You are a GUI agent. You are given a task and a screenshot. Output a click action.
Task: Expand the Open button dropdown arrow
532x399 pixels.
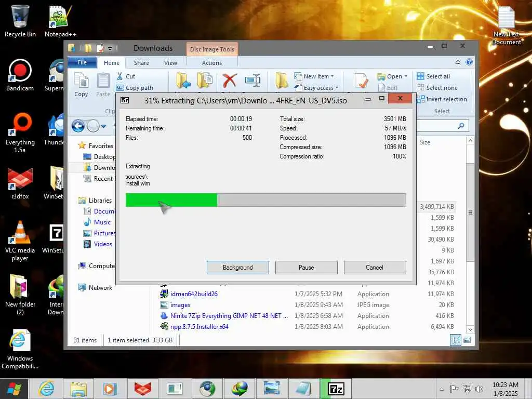coord(406,76)
